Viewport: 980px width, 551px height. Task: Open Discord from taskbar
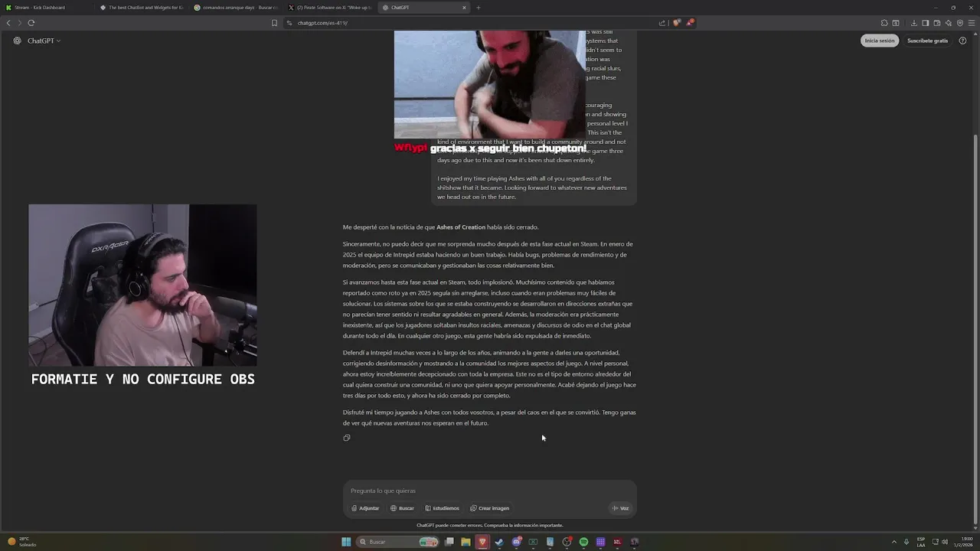click(x=517, y=542)
